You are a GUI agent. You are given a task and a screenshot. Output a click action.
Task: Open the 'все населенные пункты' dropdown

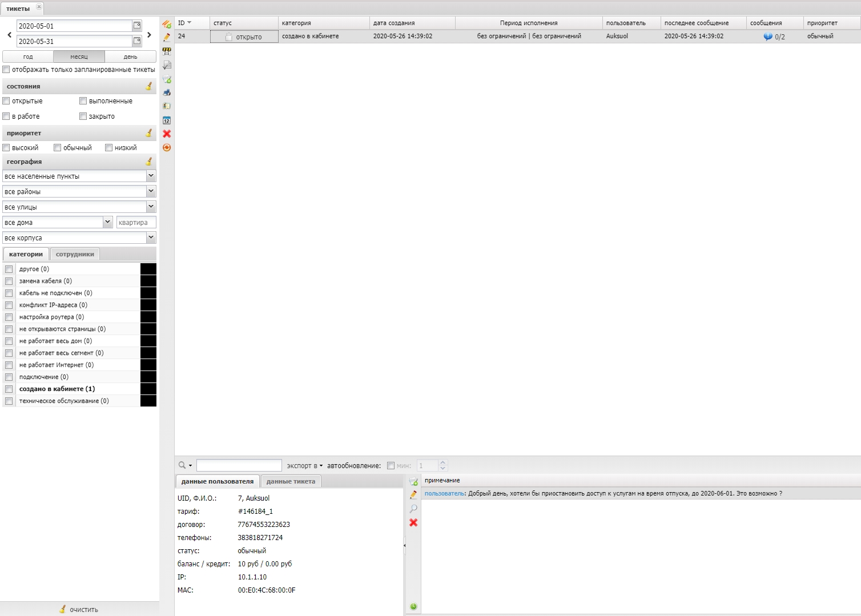coord(151,176)
